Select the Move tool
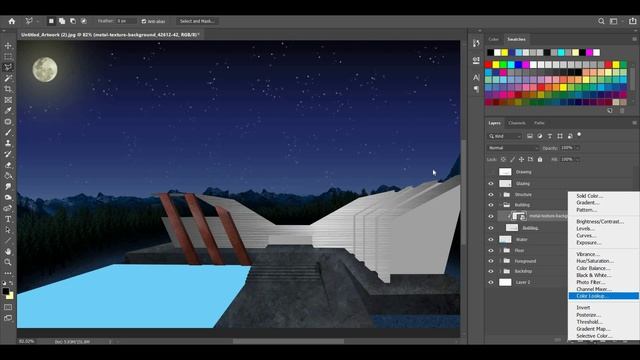Viewport: 640px width, 360px height. tap(8, 46)
